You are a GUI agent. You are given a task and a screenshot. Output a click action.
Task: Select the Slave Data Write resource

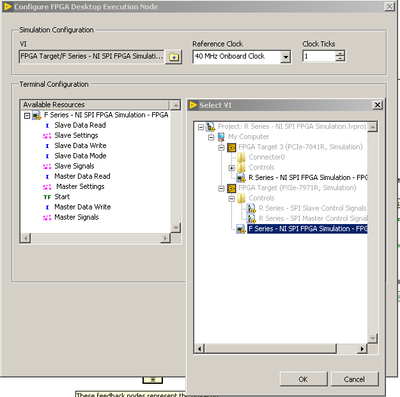[x=80, y=146]
